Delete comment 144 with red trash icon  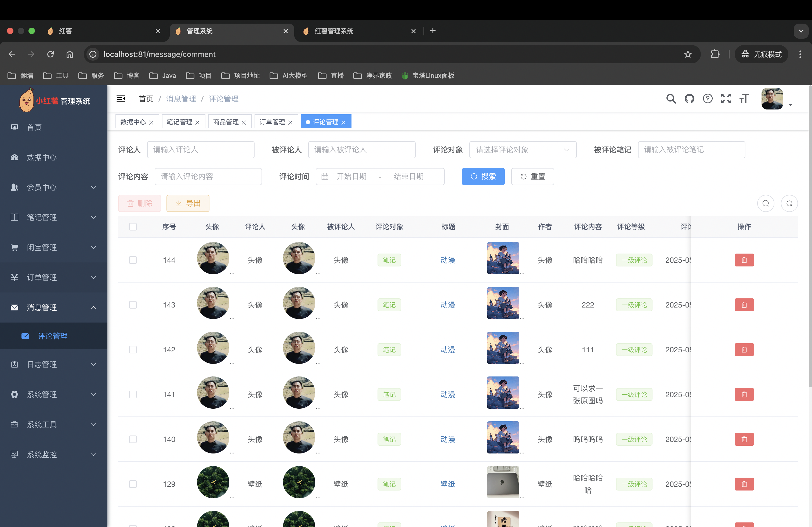pyautogui.click(x=744, y=260)
